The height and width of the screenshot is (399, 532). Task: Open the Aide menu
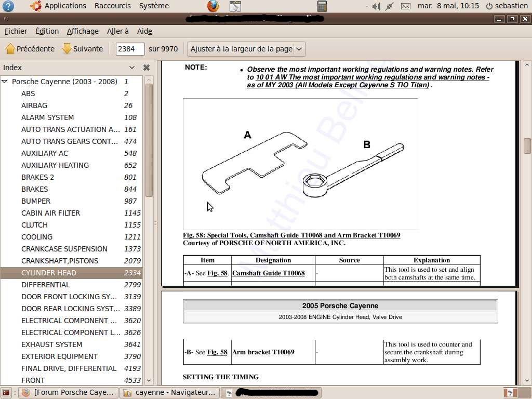click(144, 31)
